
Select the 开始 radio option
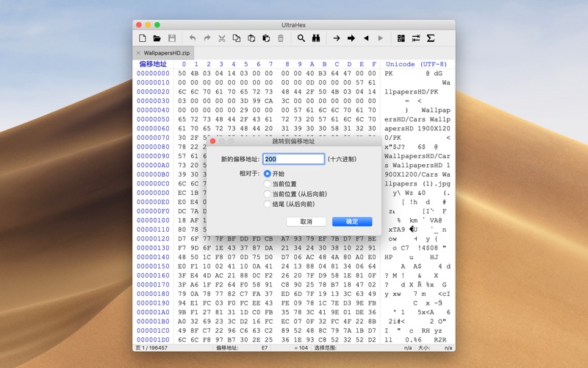point(267,174)
